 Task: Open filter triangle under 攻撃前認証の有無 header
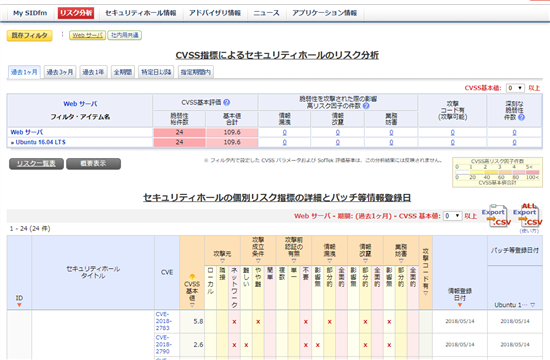(x=294, y=261)
